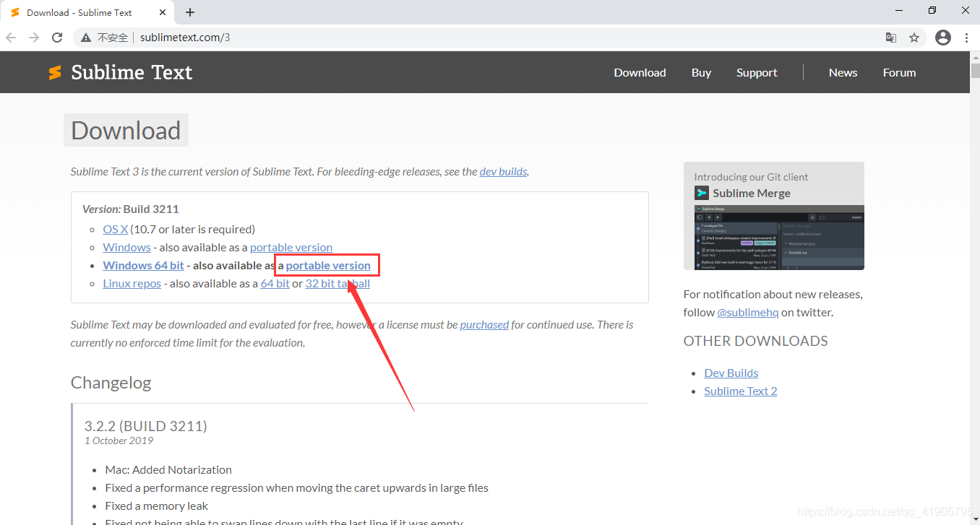Open the Dev Builds link under Other Downloads
The width and height of the screenshot is (980, 525).
click(x=731, y=373)
